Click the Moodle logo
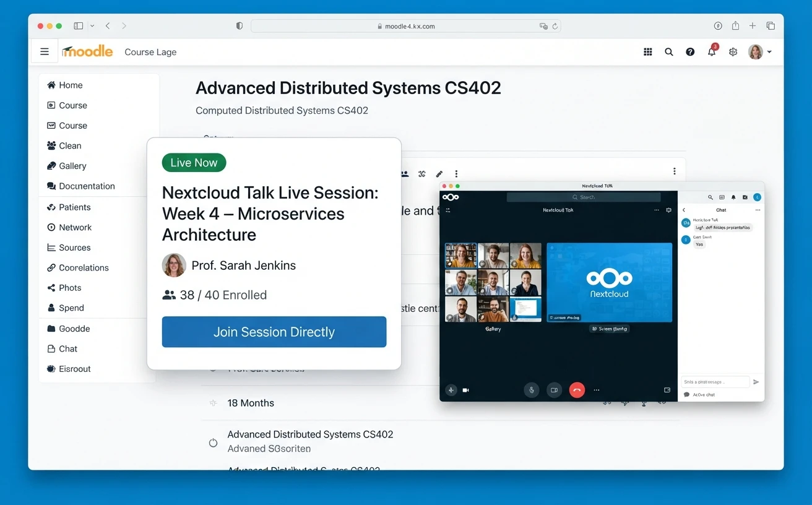Screen dimensions: 812x505 pos(87,51)
